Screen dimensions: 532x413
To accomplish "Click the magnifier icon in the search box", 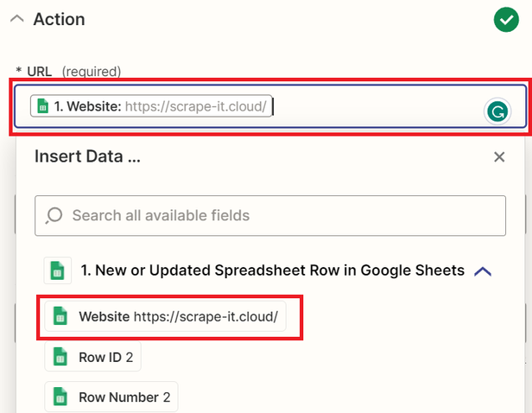I will pyautogui.click(x=54, y=215).
